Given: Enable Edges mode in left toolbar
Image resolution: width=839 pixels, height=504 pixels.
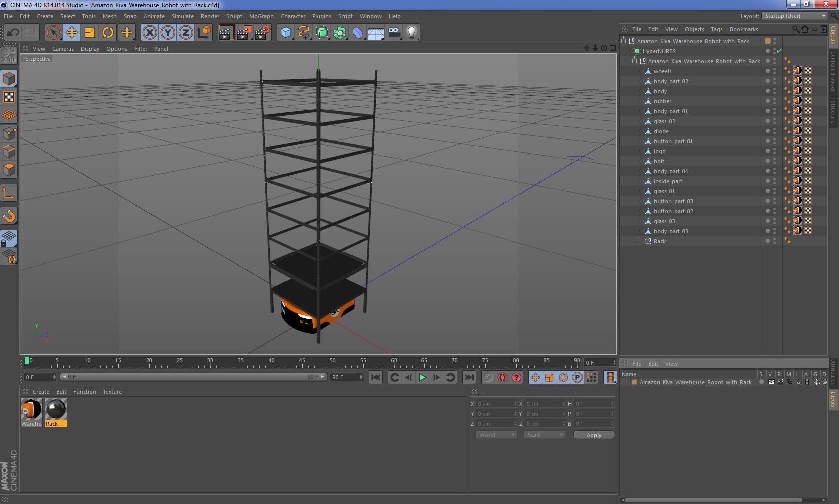Looking at the screenshot, I should [9, 151].
